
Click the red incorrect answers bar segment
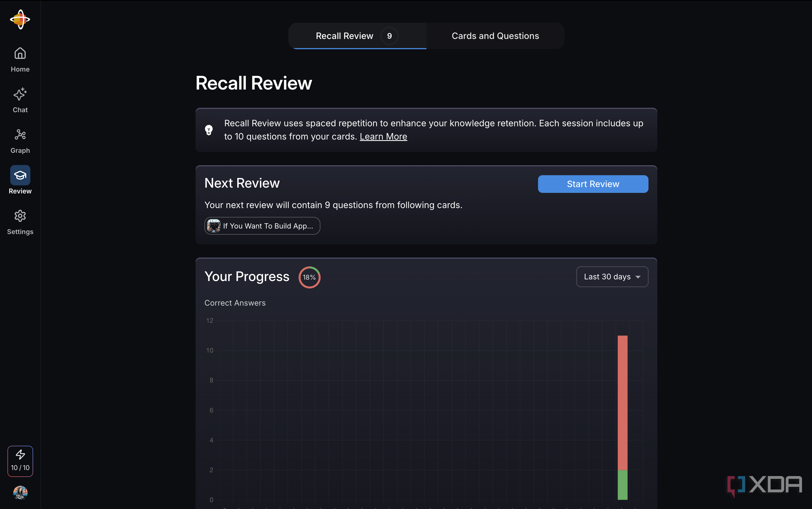(622, 403)
